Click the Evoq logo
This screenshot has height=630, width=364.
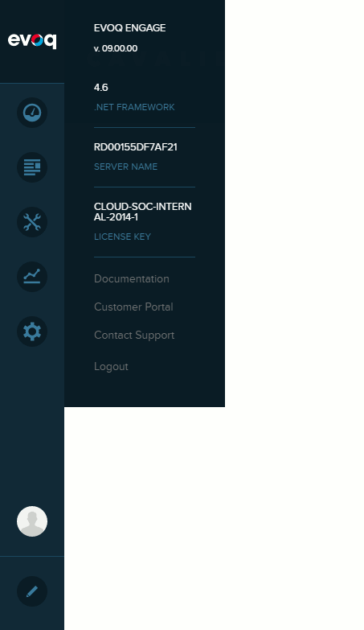(x=32, y=40)
